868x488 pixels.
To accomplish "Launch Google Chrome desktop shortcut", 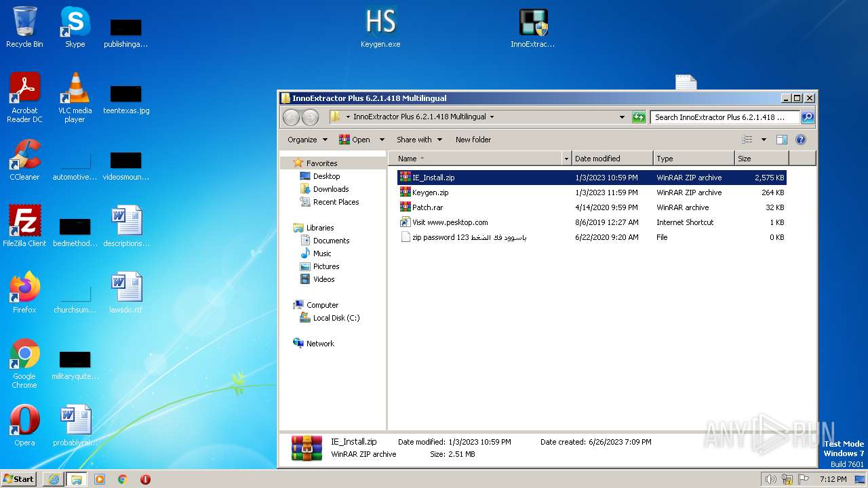I will click(x=24, y=363).
